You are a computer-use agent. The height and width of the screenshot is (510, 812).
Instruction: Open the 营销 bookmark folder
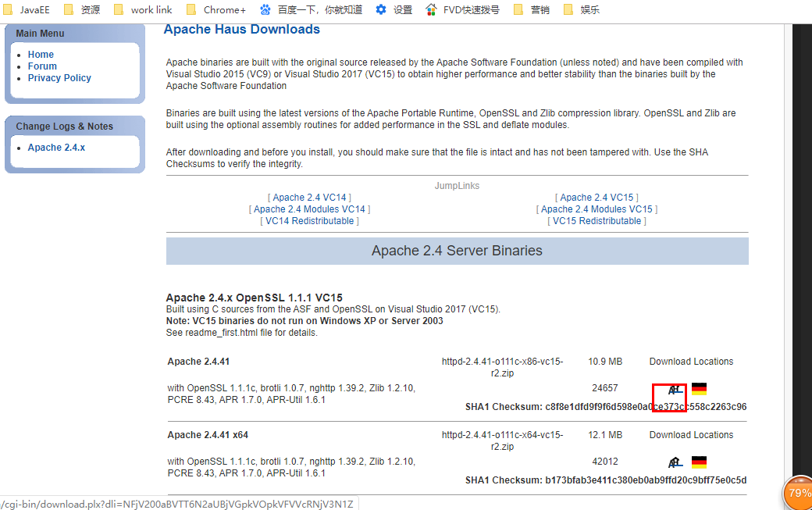click(532, 10)
